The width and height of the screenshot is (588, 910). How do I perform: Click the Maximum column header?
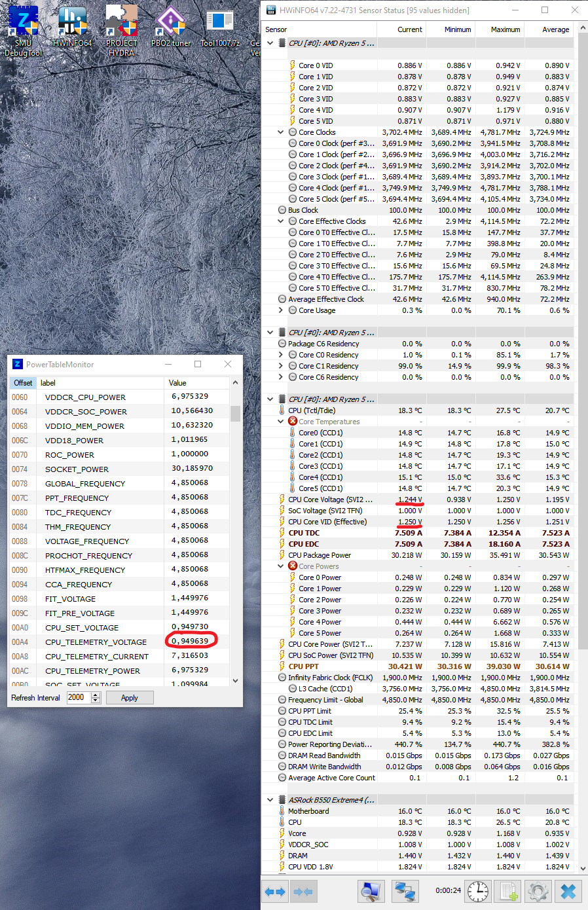click(500, 29)
